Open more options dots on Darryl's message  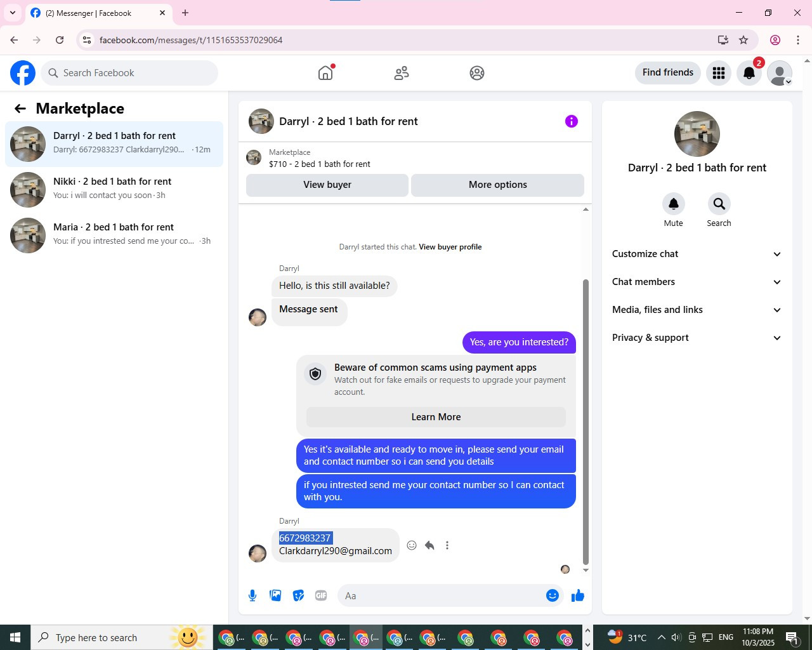coord(447,545)
